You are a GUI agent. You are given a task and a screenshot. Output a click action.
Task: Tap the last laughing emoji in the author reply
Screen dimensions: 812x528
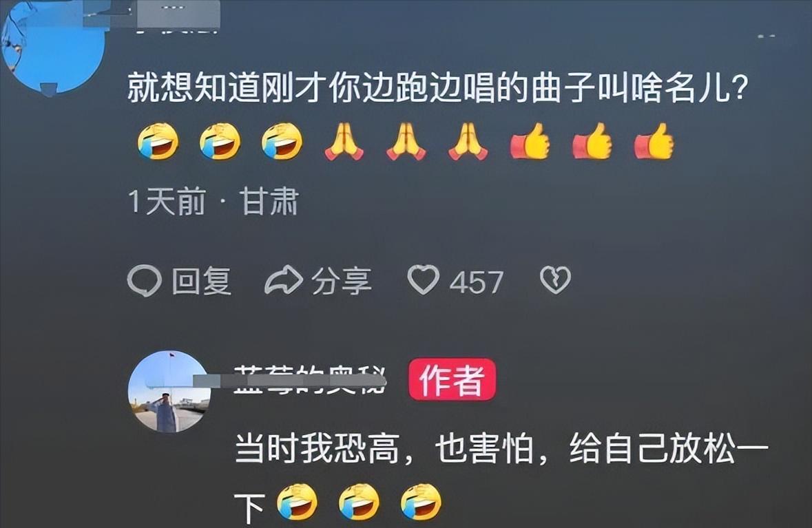tap(421, 502)
